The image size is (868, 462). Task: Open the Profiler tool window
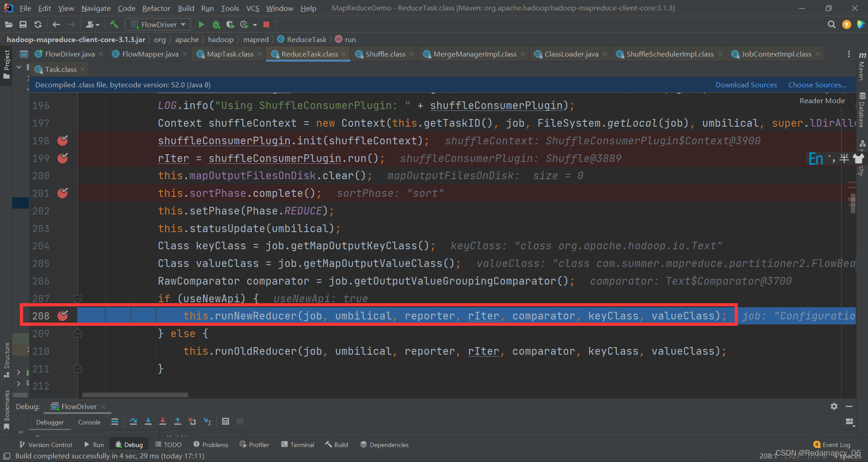click(255, 445)
